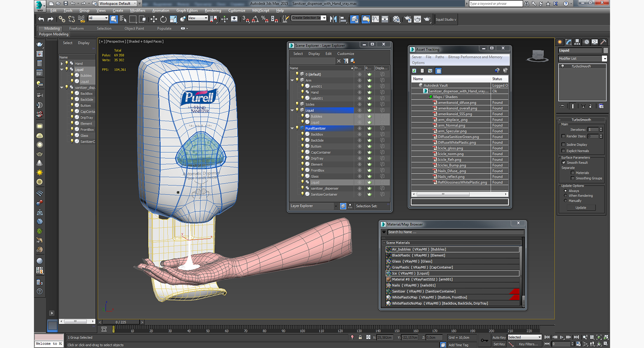
Task: Enable the Render Iters checkbox
Action: (x=563, y=136)
